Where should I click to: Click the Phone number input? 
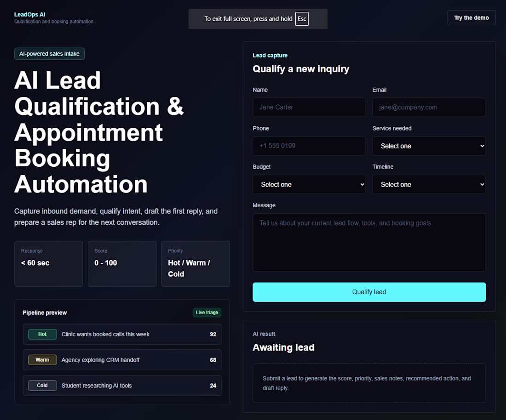coord(309,146)
